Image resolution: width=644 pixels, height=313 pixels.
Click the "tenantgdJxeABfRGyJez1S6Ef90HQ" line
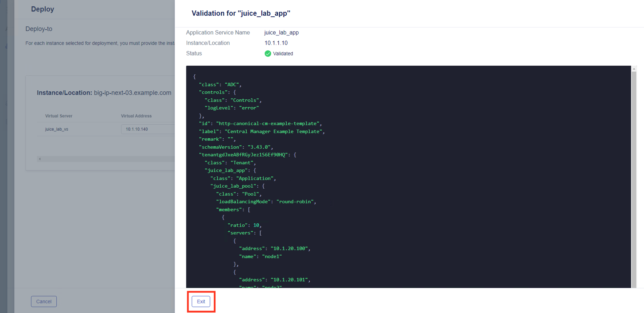[x=247, y=155]
